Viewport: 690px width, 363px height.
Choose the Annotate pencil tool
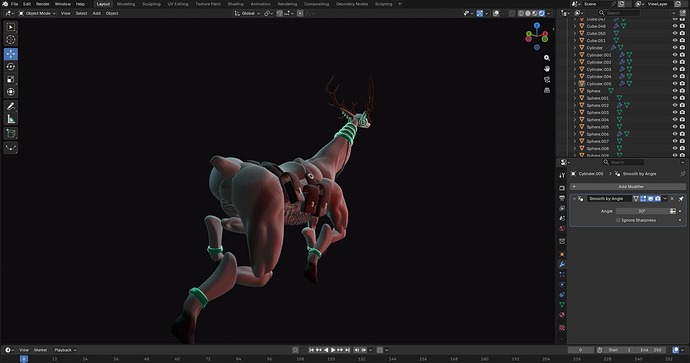tap(11, 106)
